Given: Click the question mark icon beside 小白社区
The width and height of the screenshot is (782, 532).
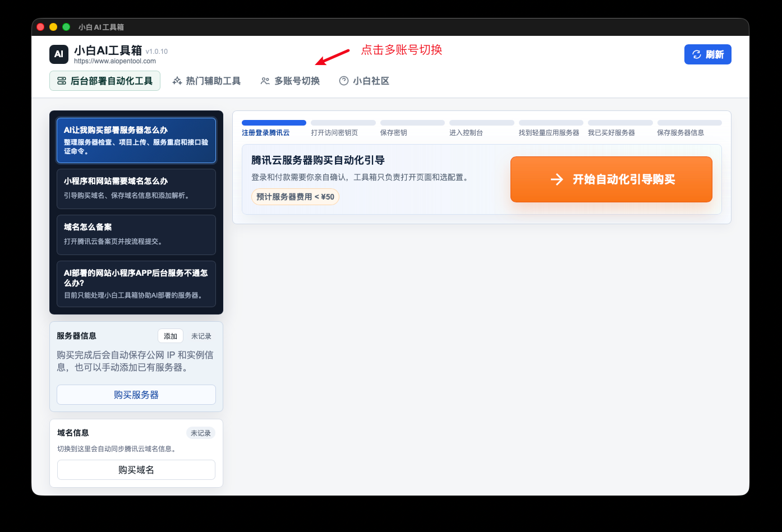Looking at the screenshot, I should (344, 81).
